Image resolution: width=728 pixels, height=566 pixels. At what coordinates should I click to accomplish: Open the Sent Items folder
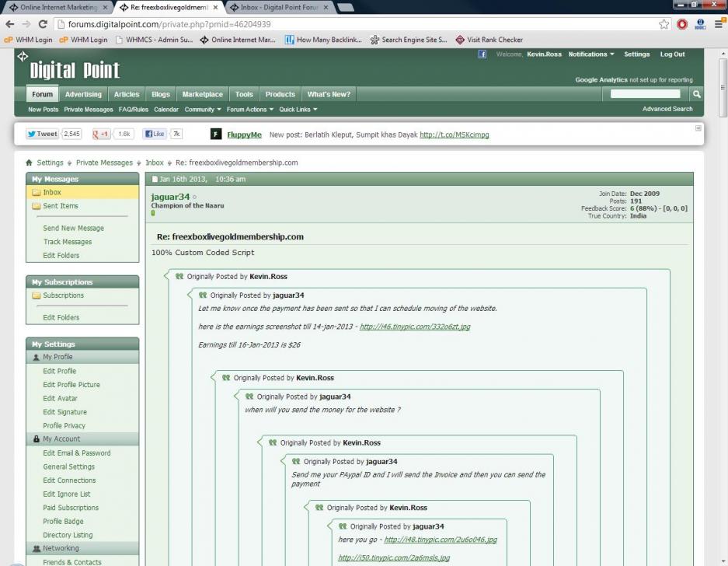(x=61, y=206)
